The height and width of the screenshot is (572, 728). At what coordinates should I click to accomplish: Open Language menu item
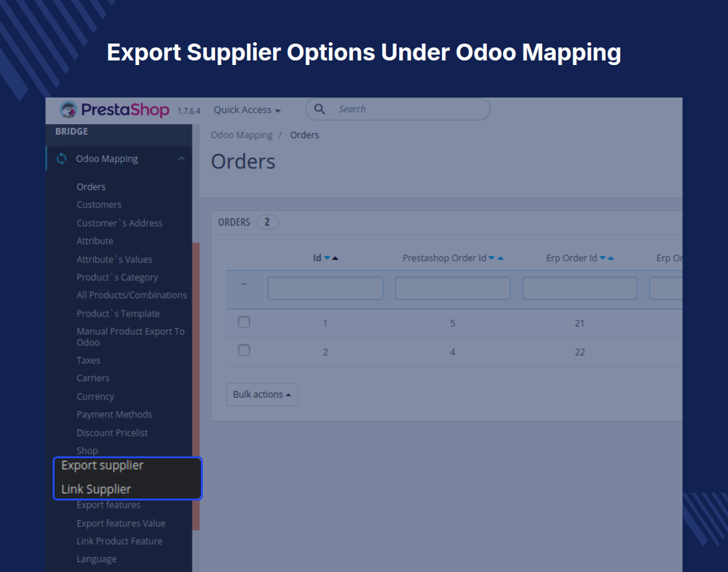click(x=97, y=560)
